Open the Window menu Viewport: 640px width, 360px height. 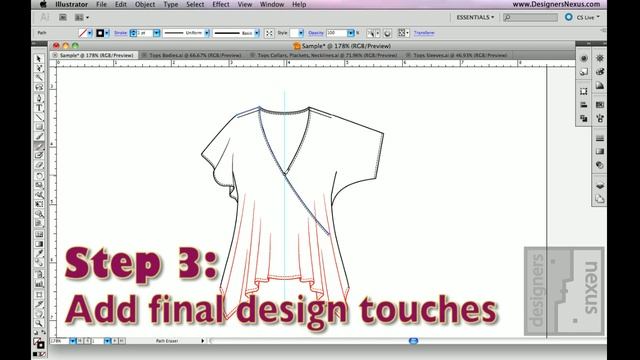(272, 4)
